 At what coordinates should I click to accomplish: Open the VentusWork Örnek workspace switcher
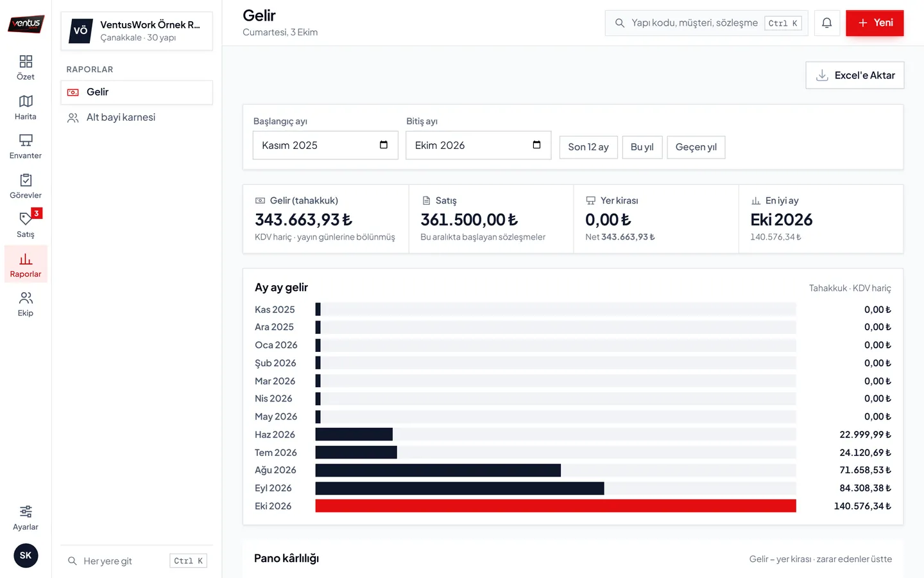coord(137,31)
